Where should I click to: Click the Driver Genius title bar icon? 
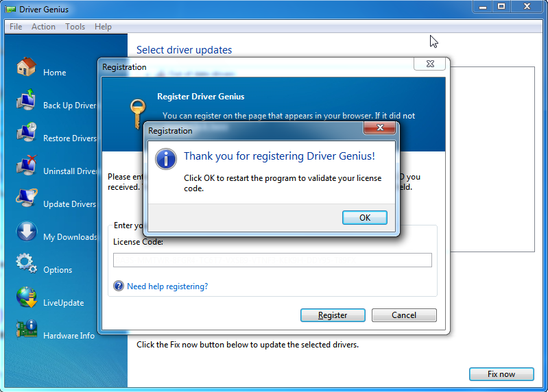(10, 10)
